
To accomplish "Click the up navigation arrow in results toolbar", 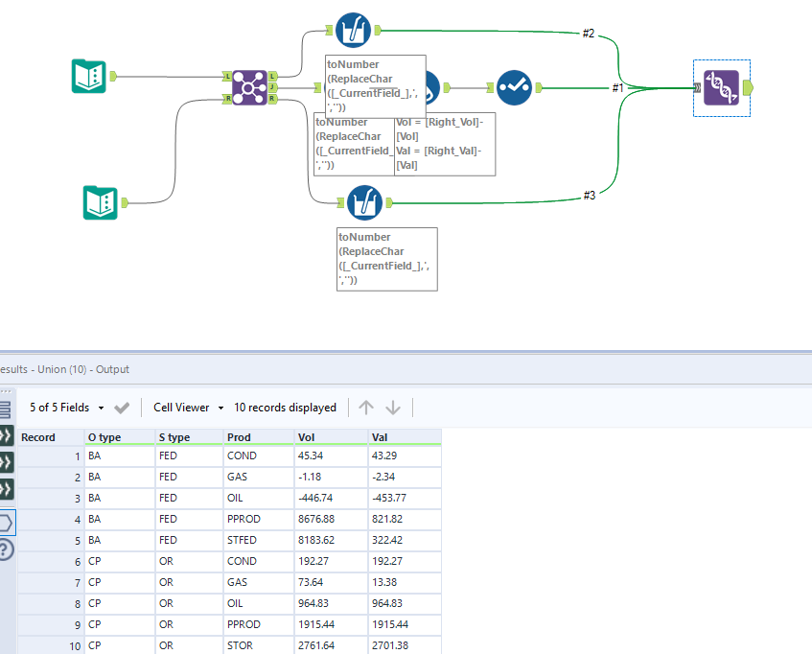I will [x=365, y=407].
